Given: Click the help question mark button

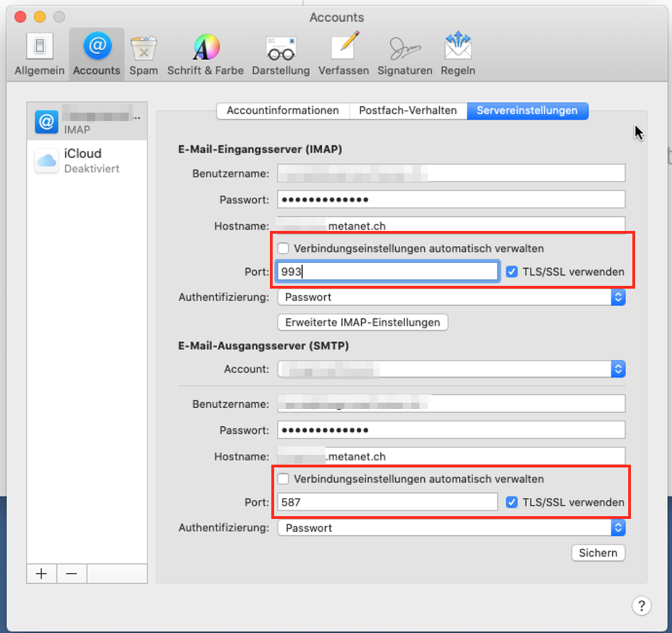Looking at the screenshot, I should coord(641,605).
